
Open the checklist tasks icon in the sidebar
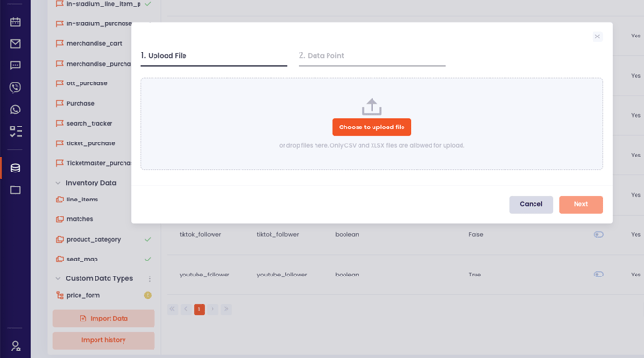[x=16, y=131]
